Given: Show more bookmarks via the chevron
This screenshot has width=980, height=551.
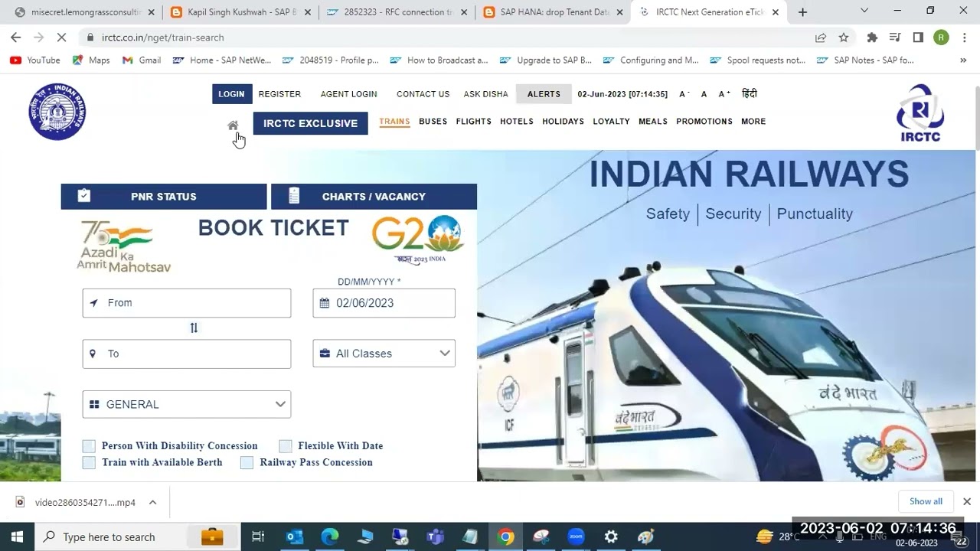Looking at the screenshot, I should pyautogui.click(x=963, y=60).
